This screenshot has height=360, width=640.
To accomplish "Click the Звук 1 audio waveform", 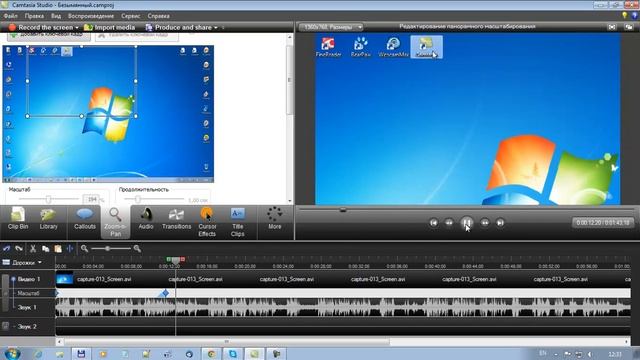I will (343, 307).
